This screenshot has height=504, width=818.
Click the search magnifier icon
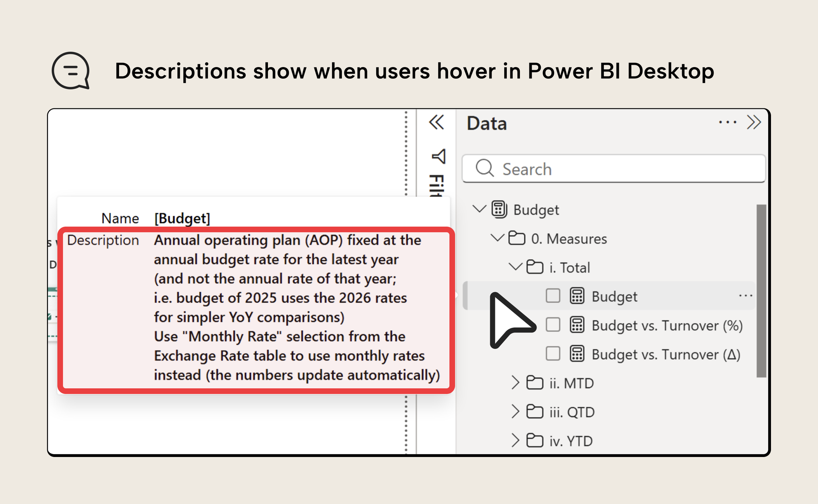pos(485,168)
